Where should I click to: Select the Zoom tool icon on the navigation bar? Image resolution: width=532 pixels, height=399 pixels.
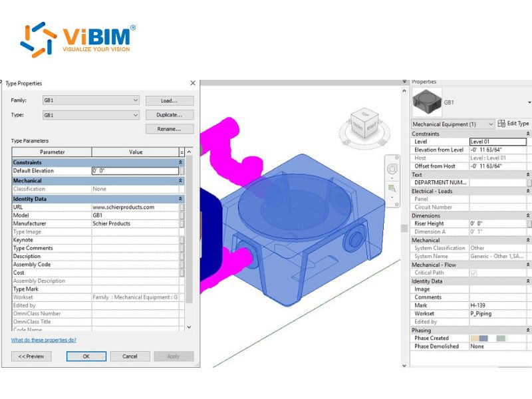392,187
